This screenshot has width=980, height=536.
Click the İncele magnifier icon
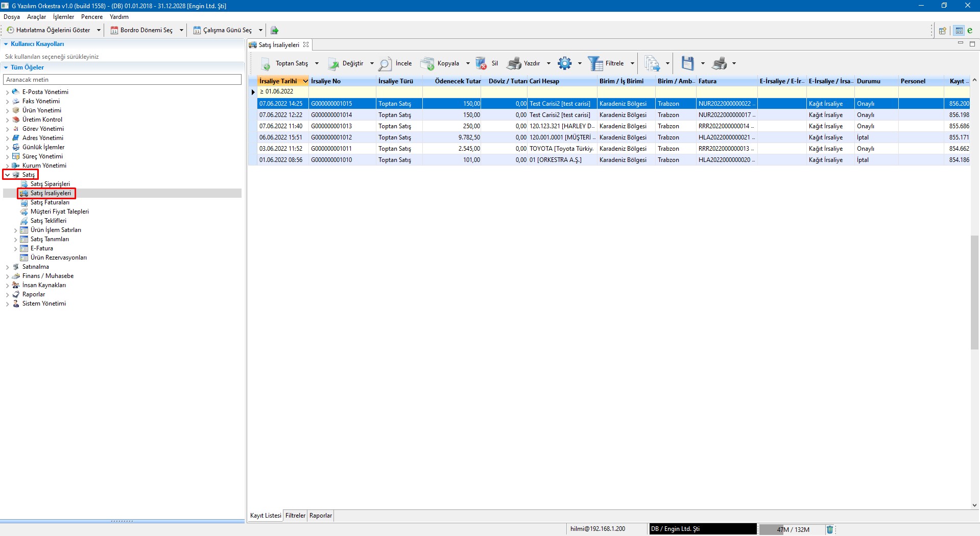pyautogui.click(x=385, y=64)
